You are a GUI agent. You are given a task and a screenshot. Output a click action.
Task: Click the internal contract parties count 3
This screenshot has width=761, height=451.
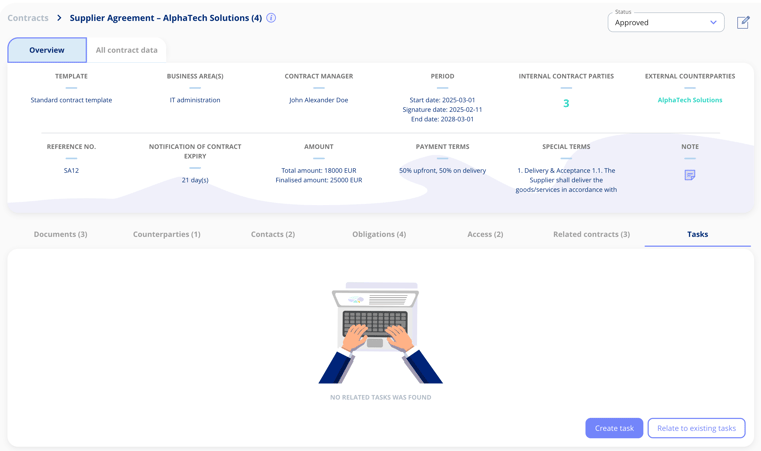point(566,103)
